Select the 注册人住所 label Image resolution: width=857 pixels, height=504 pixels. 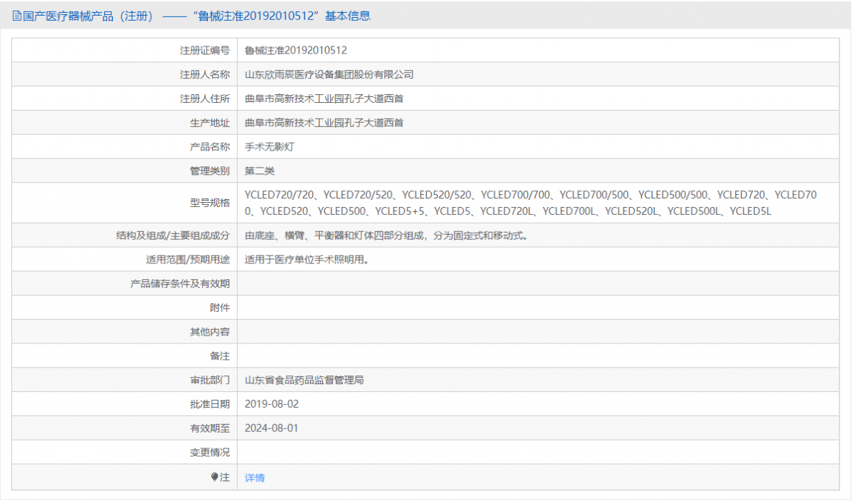point(205,99)
